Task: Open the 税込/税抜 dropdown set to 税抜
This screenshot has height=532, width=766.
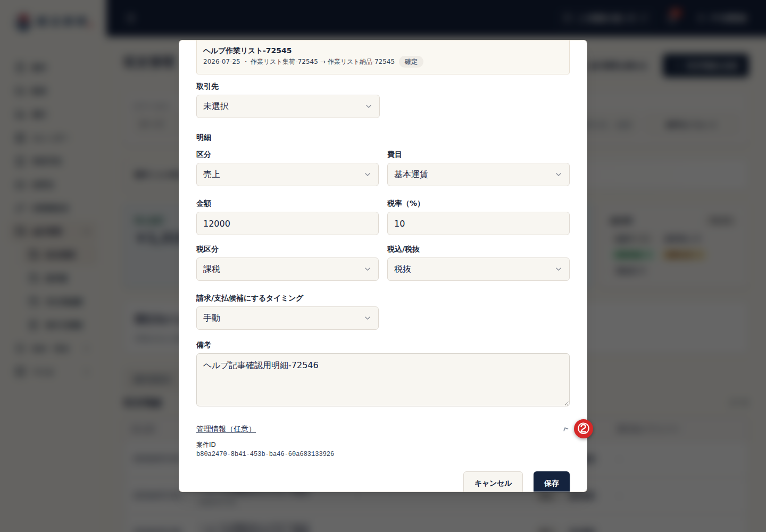Action: (x=478, y=269)
